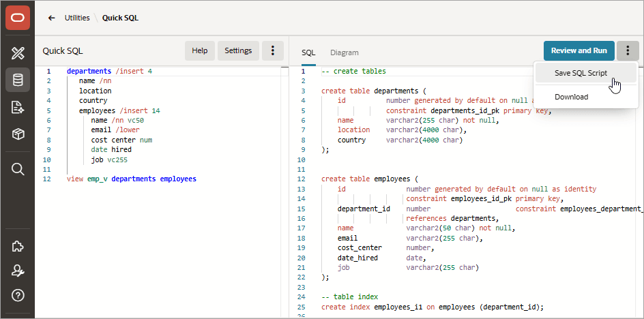
Task: Open SQL Workshop database icon
Action: tap(18, 80)
